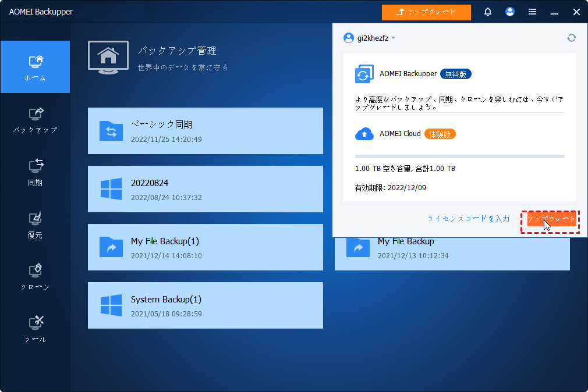Click the folder icon on My File Backup
The height and width of the screenshot is (392, 588).
click(358, 247)
